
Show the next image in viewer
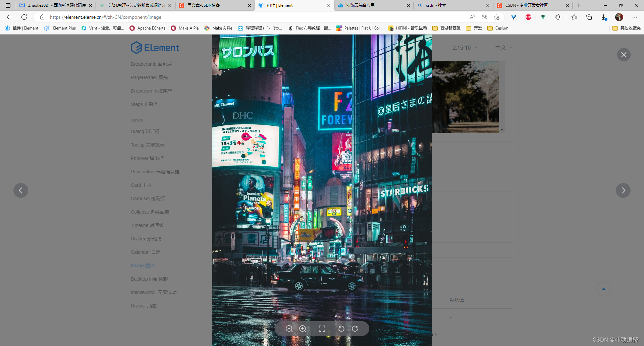point(623,190)
